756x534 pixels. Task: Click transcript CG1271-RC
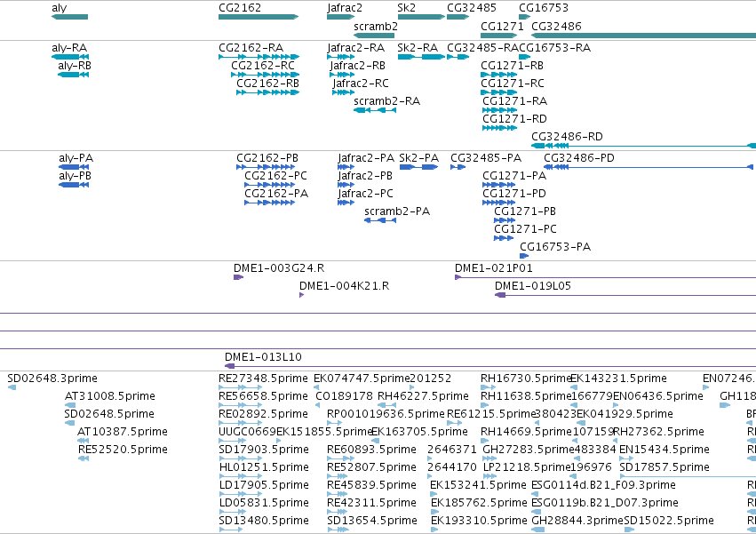coord(512,84)
